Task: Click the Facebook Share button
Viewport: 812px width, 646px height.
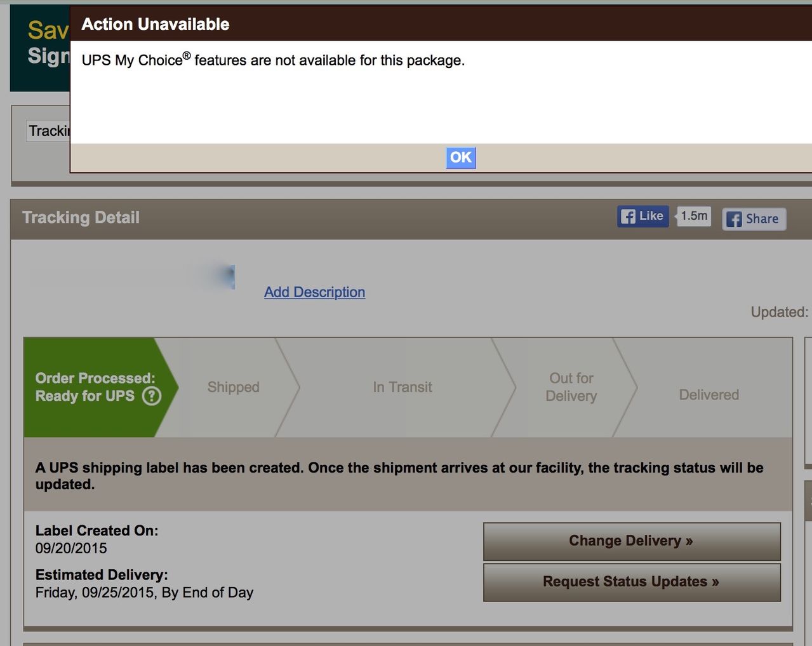Action: (x=754, y=219)
